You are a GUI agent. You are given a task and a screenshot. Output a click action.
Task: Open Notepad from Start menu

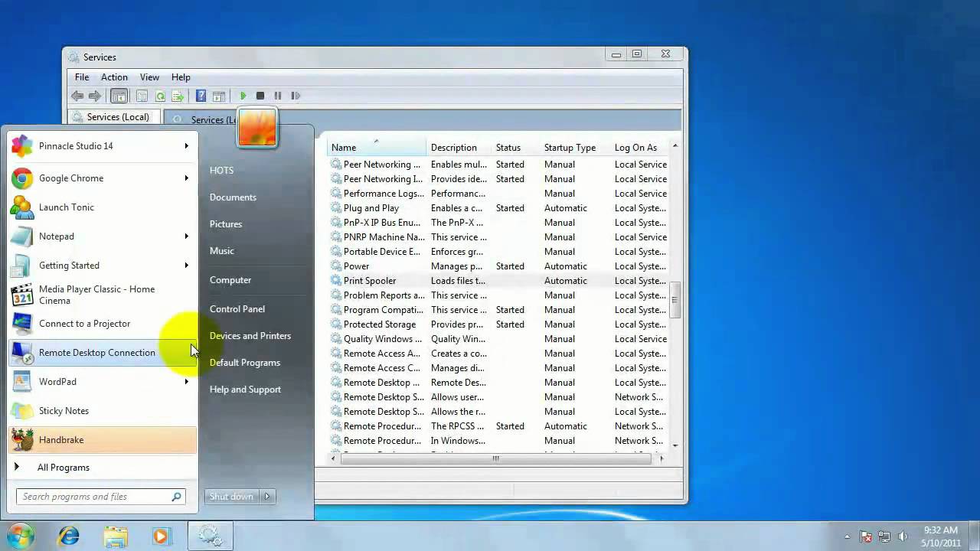103,236
